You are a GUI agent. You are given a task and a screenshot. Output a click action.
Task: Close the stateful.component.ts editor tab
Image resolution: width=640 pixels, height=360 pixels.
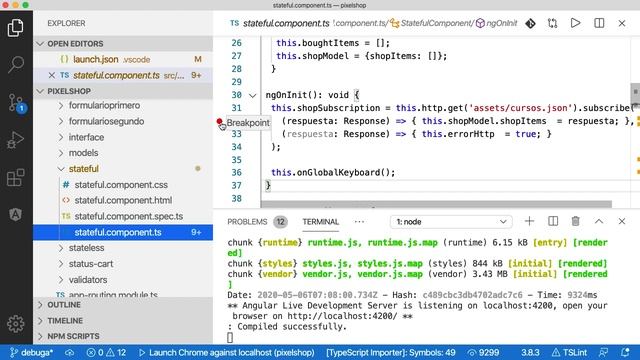coord(622,23)
